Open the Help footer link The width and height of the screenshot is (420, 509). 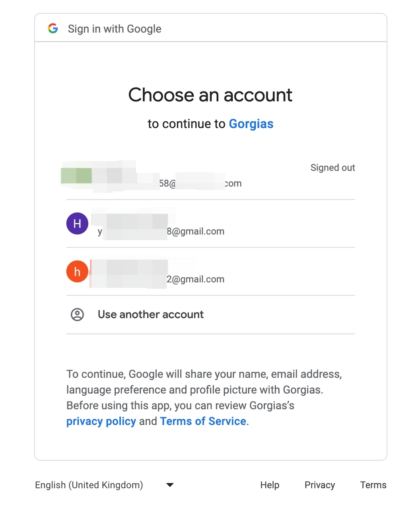(x=270, y=485)
